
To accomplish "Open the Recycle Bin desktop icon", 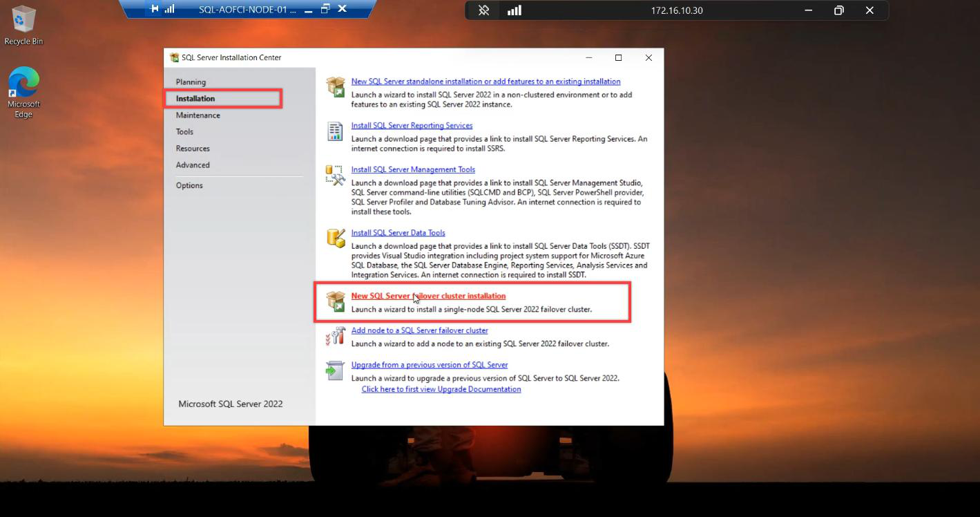I will tap(23, 26).
